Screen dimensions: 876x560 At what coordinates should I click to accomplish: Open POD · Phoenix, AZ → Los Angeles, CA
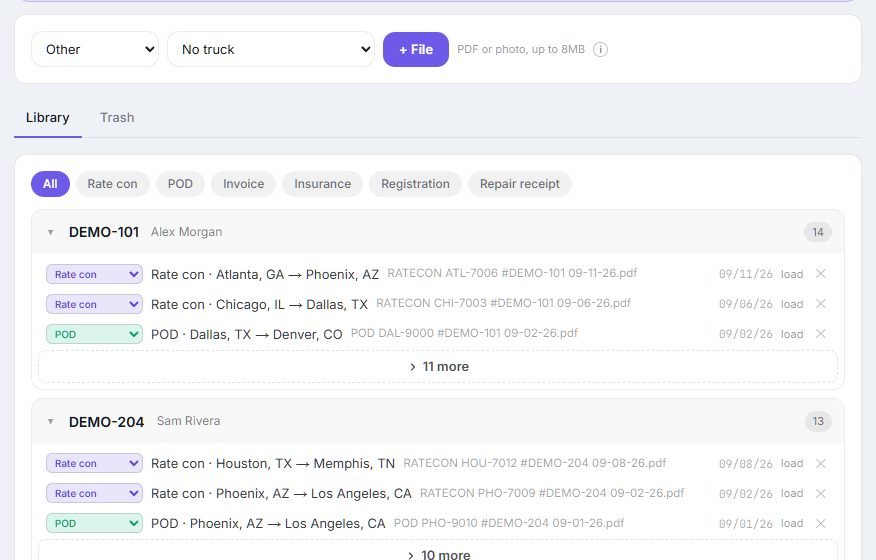[x=268, y=524]
